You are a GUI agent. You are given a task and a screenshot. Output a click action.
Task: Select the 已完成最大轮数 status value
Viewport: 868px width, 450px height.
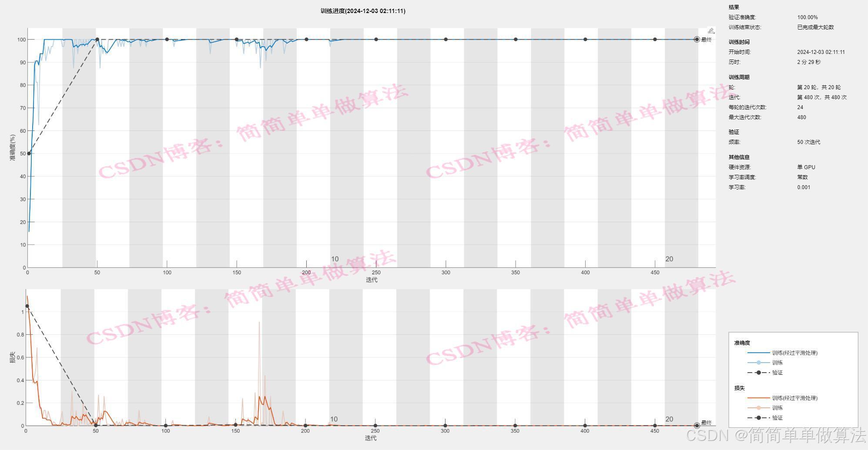pyautogui.click(x=815, y=27)
